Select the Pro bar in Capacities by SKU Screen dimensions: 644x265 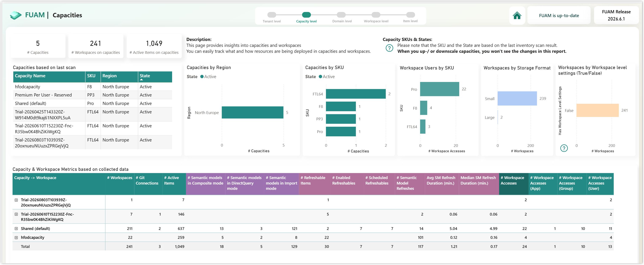(x=341, y=131)
